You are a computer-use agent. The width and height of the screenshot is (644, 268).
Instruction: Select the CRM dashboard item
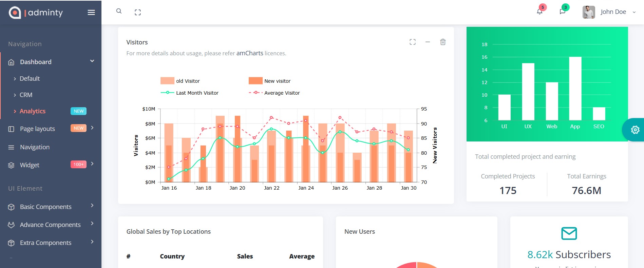[x=26, y=95]
